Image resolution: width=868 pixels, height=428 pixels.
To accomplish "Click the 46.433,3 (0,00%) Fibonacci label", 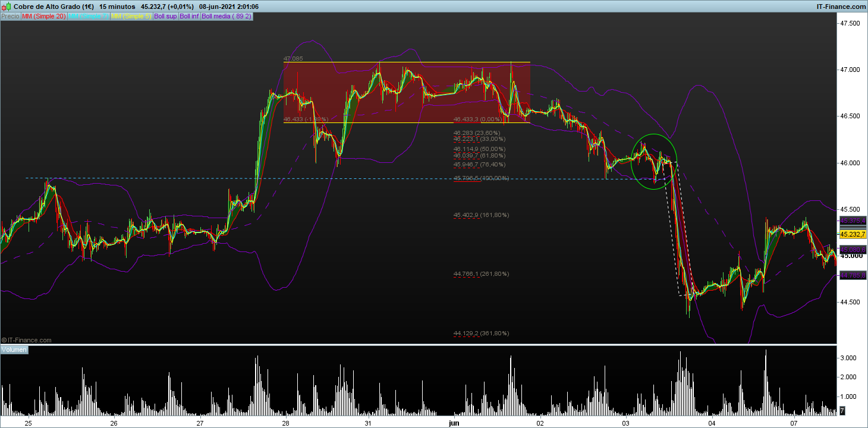I will tap(479, 119).
